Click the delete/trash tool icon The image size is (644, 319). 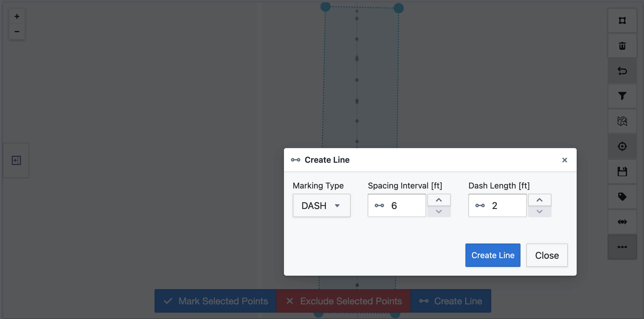pos(623,46)
